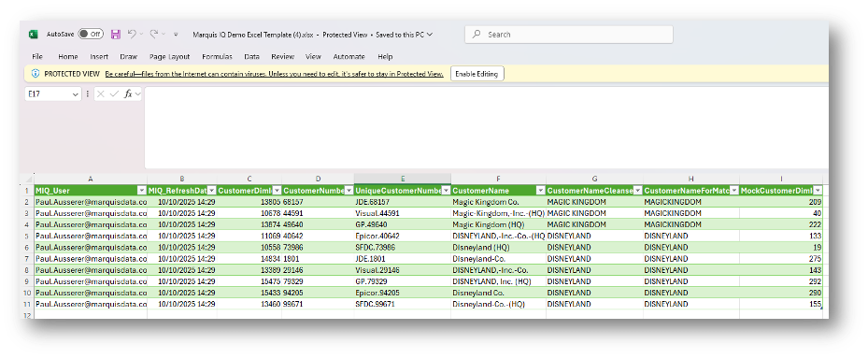Click the Enable Editing button
The height and width of the screenshot is (359, 868).
coord(477,74)
